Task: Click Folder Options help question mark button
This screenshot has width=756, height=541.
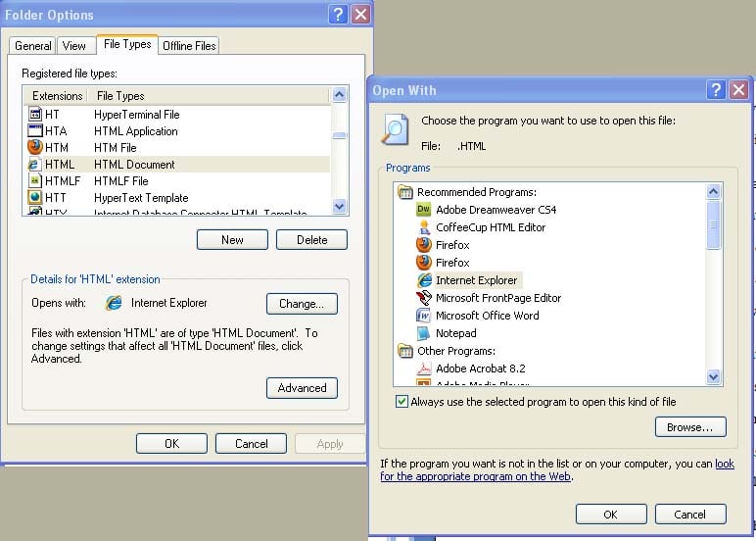Action: (x=338, y=15)
